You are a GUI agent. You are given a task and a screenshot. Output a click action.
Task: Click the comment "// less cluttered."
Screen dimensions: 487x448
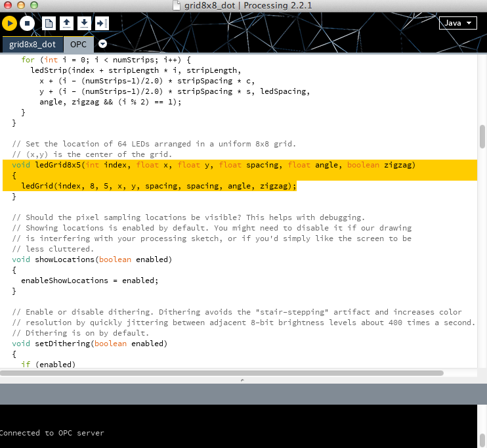(53, 249)
